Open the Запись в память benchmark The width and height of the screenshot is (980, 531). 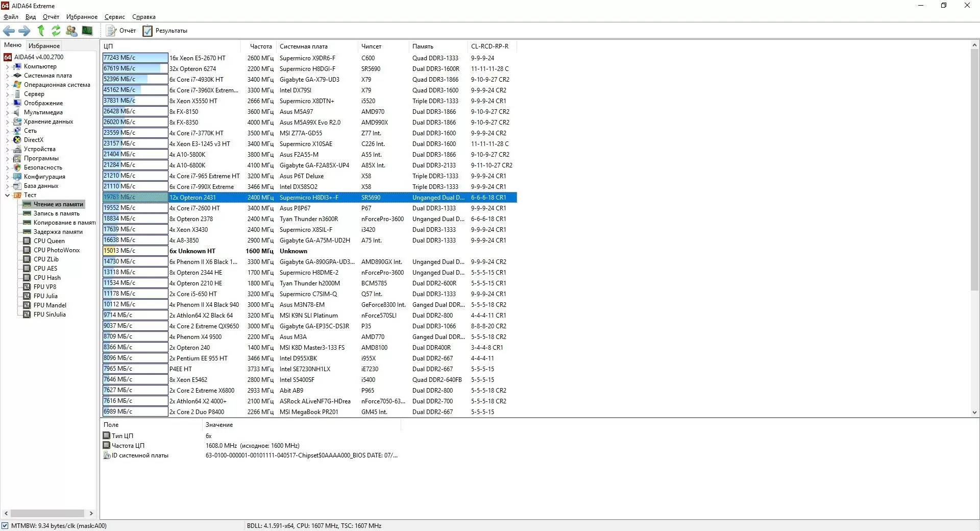(57, 213)
